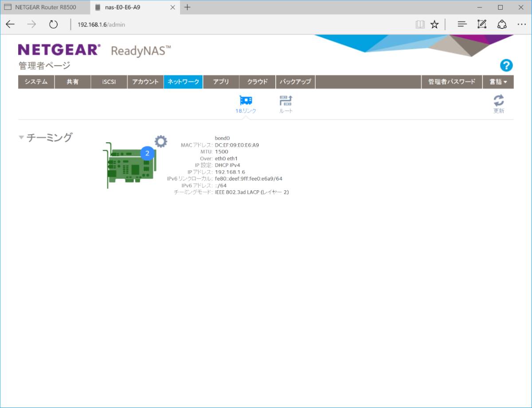The width and height of the screenshot is (532, 408).
Task: Open the blue help question mark icon
Action: coord(506,66)
